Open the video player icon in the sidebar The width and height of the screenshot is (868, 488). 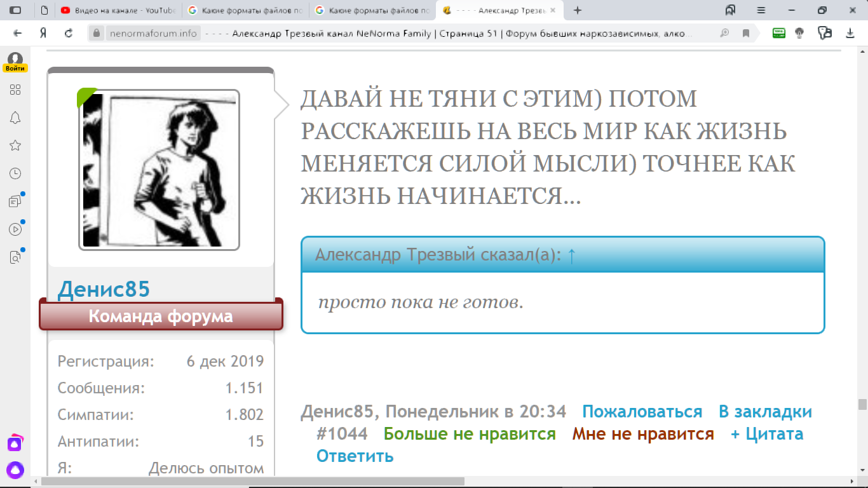click(15, 229)
